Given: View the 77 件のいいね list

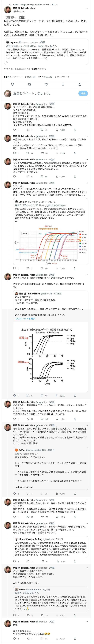Looking at the screenshot, I should click(x=45, y=77).
